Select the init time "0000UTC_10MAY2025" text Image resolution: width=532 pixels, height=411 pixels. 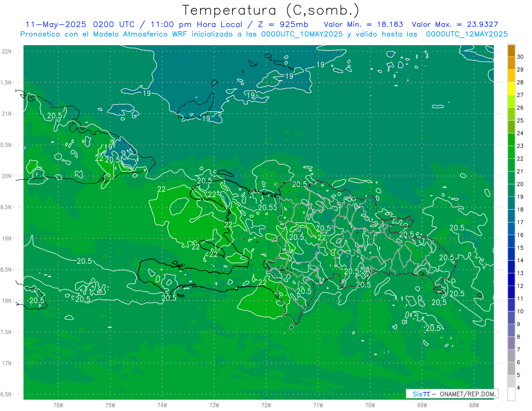click(x=302, y=34)
